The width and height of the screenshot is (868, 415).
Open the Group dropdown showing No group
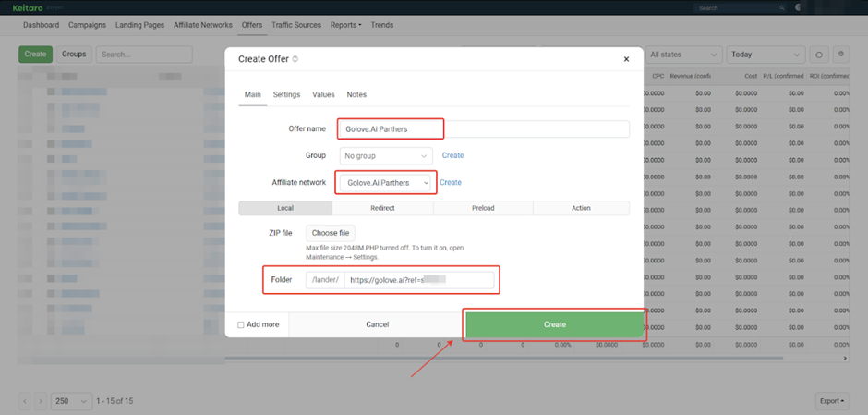(386, 156)
